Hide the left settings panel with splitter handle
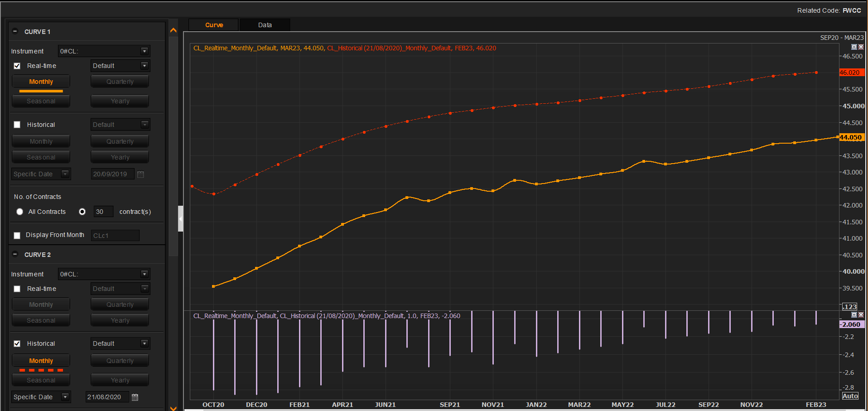 pos(180,219)
